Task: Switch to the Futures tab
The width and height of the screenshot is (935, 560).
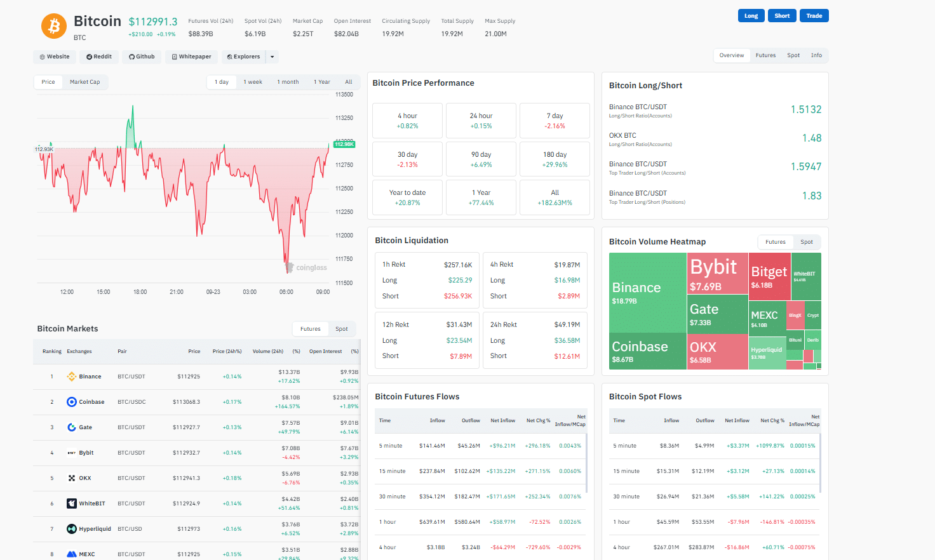Action: (x=765, y=55)
